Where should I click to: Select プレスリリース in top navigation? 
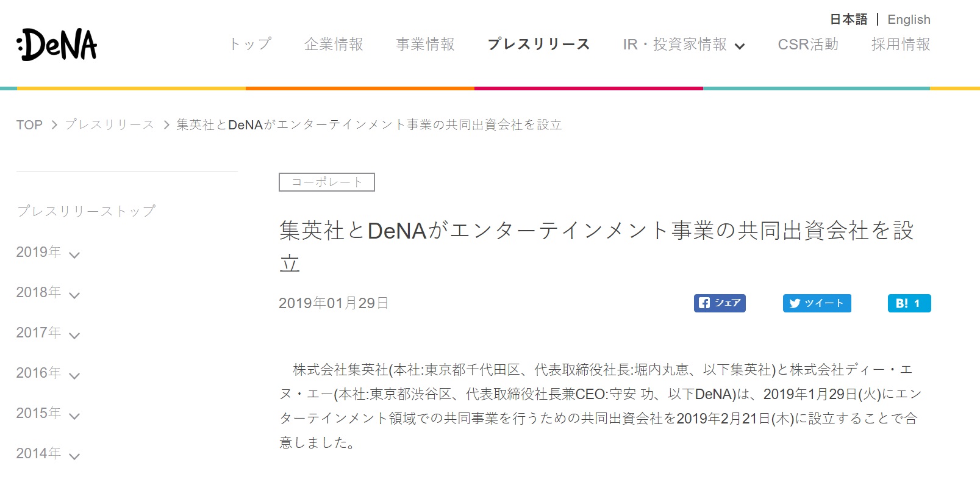coord(538,45)
